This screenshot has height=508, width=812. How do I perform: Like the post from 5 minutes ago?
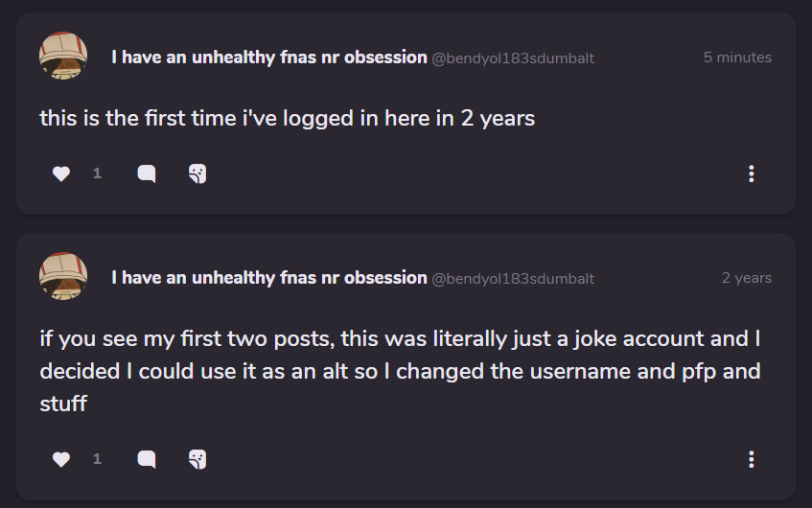[x=61, y=173]
